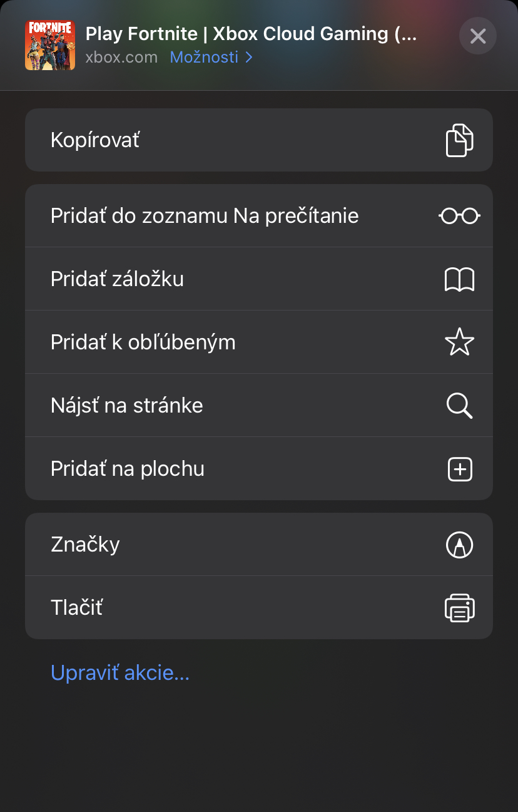Image resolution: width=518 pixels, height=812 pixels.
Task: Tap the markup pen tip icon
Action: (459, 545)
